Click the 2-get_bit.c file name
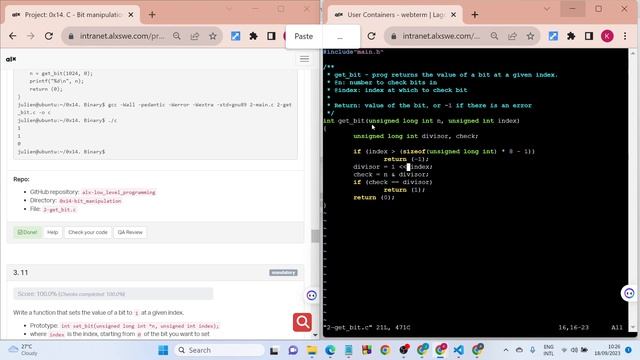 tap(60, 209)
